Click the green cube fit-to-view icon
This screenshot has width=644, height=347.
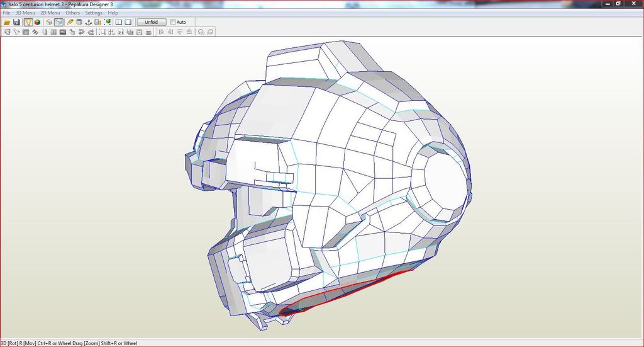[x=108, y=22]
